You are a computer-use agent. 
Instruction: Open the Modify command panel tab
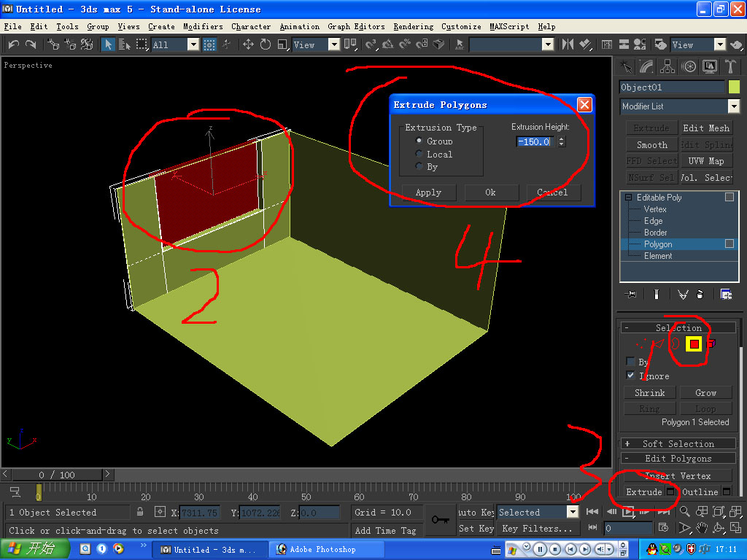tap(646, 66)
